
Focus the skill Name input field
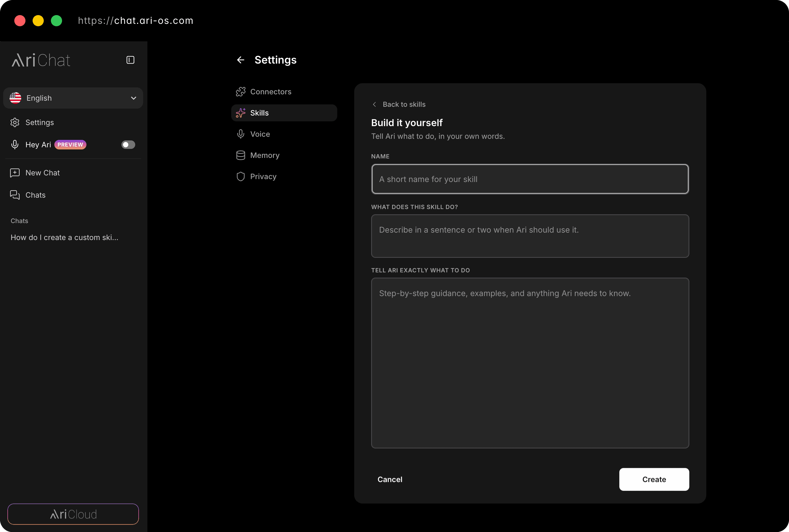(x=530, y=179)
